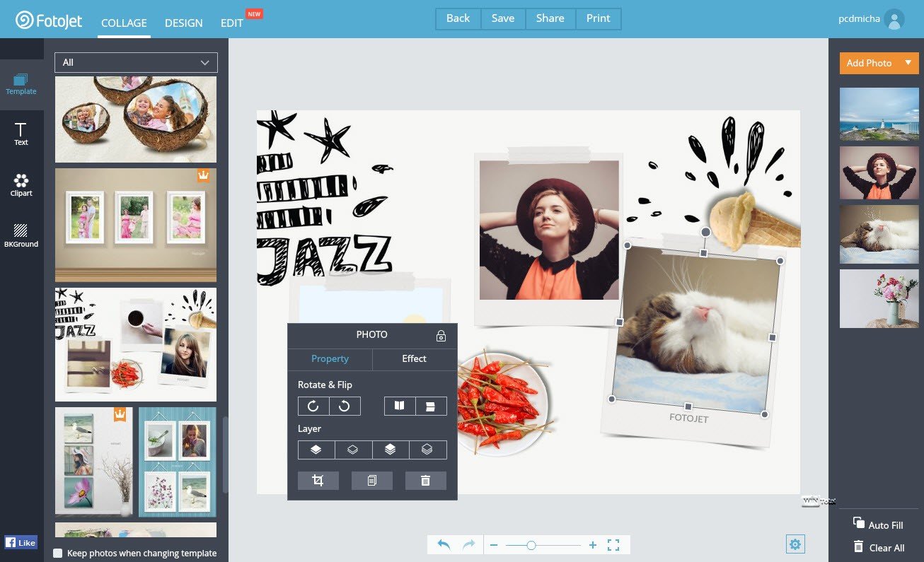The height and width of the screenshot is (562, 924).
Task: Select the coconut shells template
Action: pos(136,119)
